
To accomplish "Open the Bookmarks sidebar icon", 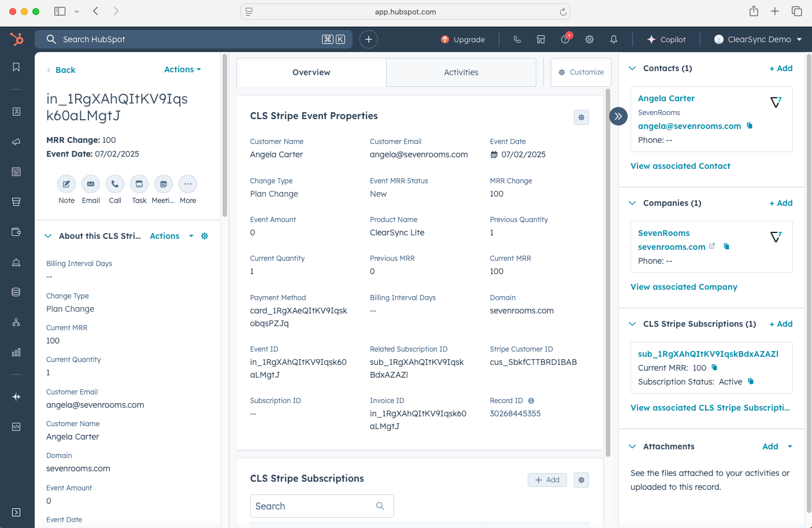I will click(x=16, y=67).
